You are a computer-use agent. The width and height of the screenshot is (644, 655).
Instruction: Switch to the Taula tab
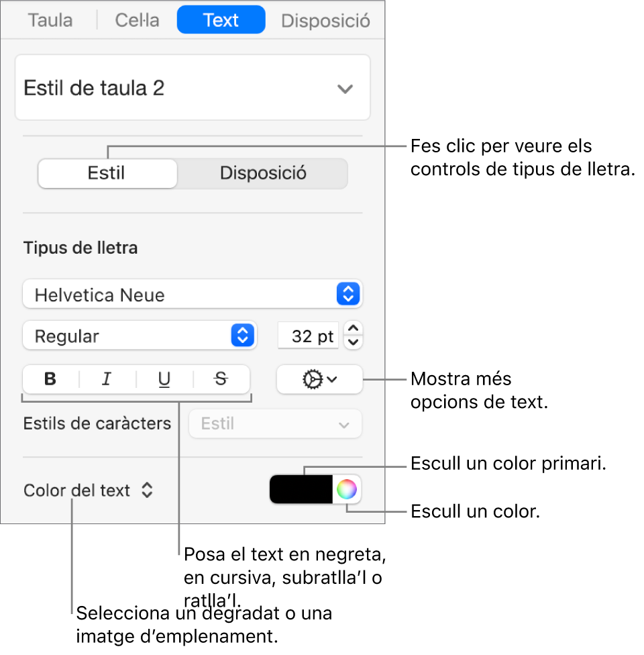(x=50, y=20)
